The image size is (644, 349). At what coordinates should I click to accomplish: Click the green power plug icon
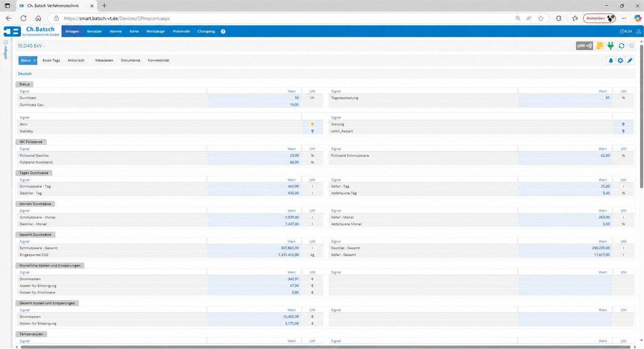pyautogui.click(x=611, y=45)
